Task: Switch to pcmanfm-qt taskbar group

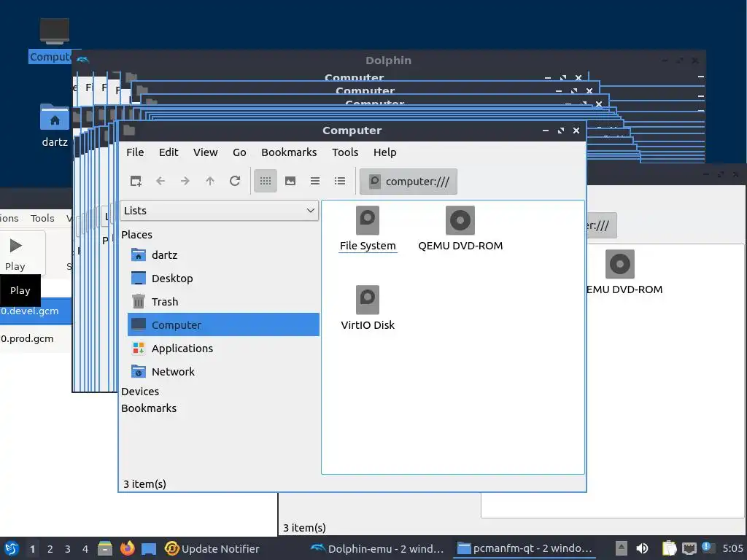Action: tap(525, 548)
